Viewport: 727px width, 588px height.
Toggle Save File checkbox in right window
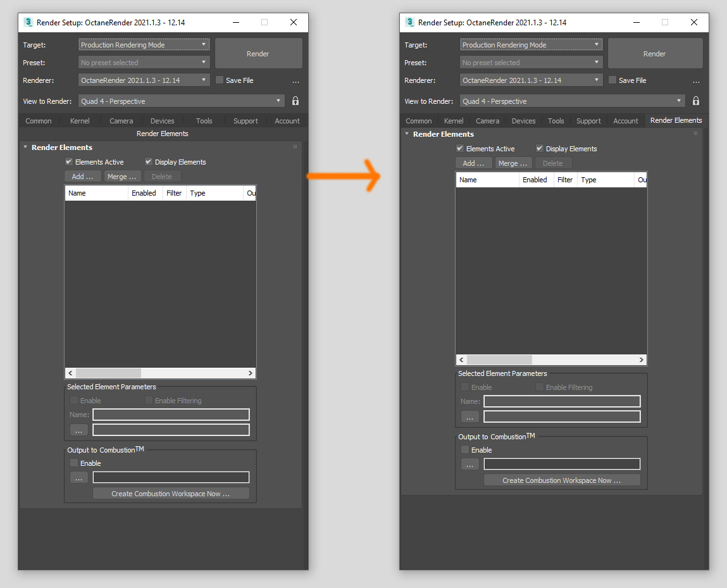point(612,80)
